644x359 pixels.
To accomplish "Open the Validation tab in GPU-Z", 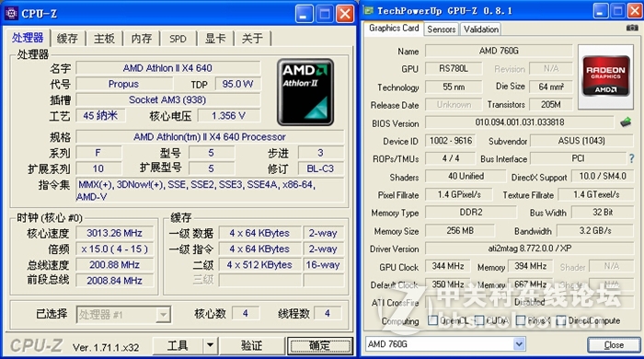I will [481, 29].
